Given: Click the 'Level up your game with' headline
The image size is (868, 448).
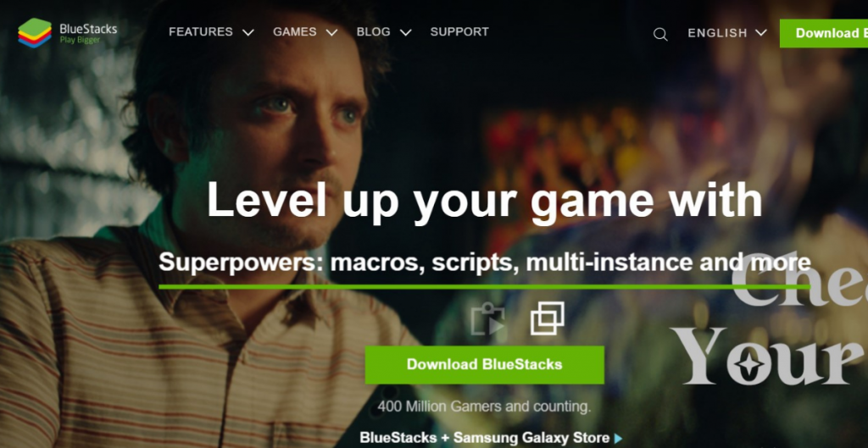Looking at the screenshot, I should pyautogui.click(x=484, y=200).
